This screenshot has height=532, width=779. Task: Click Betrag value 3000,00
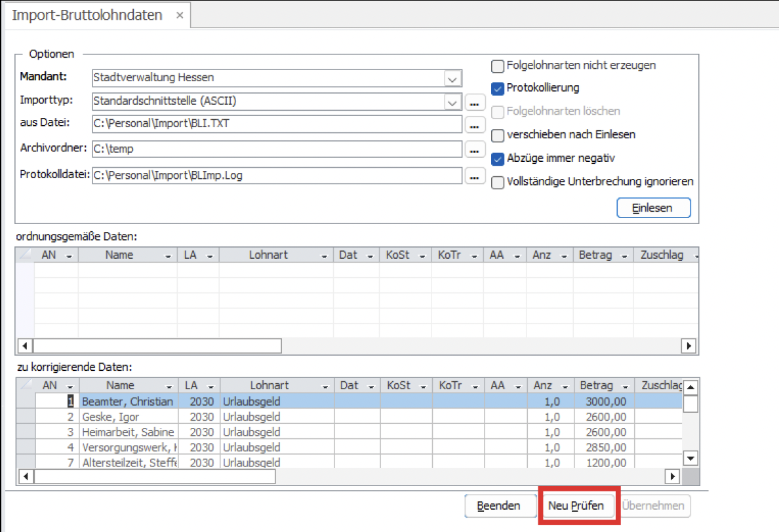point(606,402)
